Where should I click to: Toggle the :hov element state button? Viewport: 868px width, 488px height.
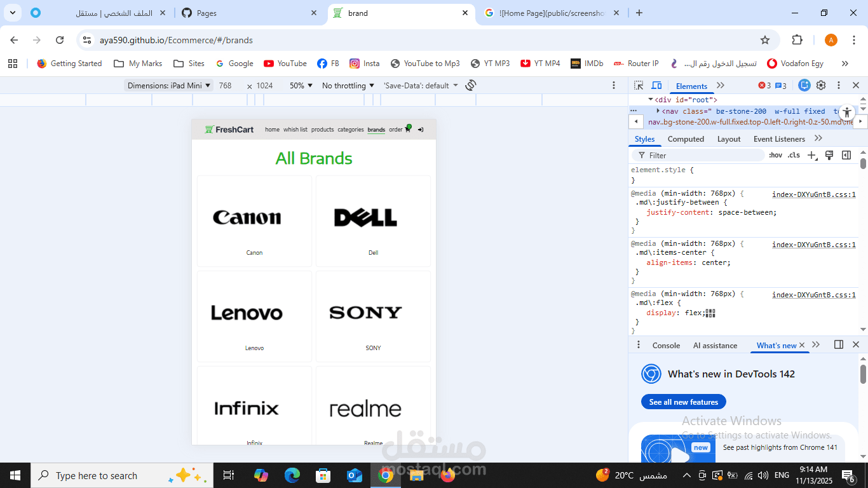775,155
